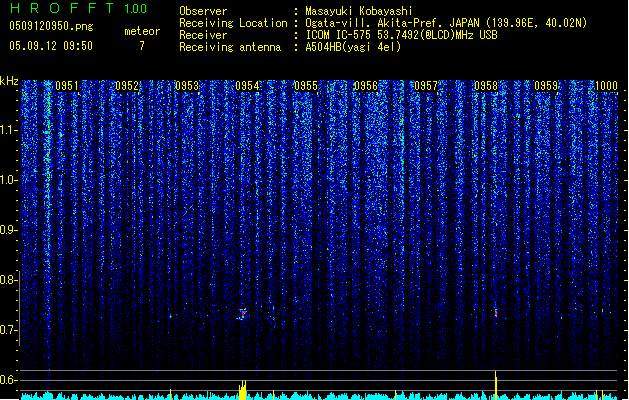629x400 pixels.
Task: Click the 0957 time marker
Action: pos(426,86)
